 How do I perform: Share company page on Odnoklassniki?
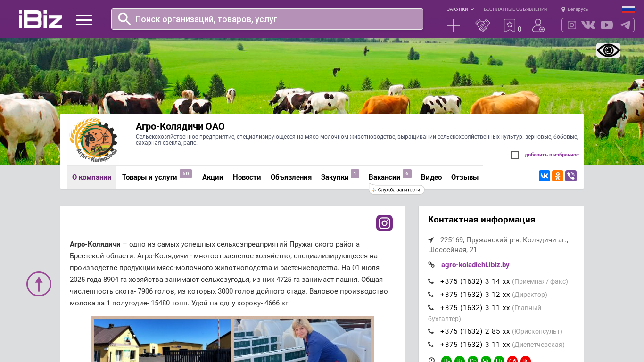pyautogui.click(x=558, y=176)
